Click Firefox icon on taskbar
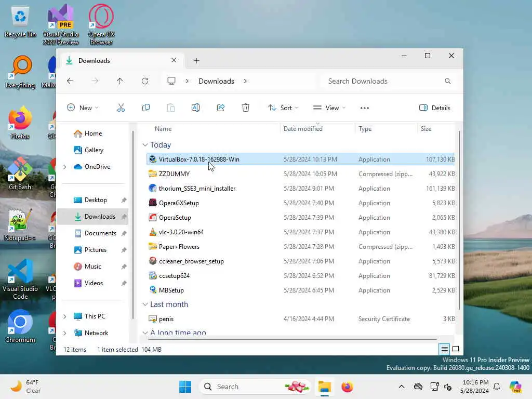532x399 pixels. click(x=347, y=387)
